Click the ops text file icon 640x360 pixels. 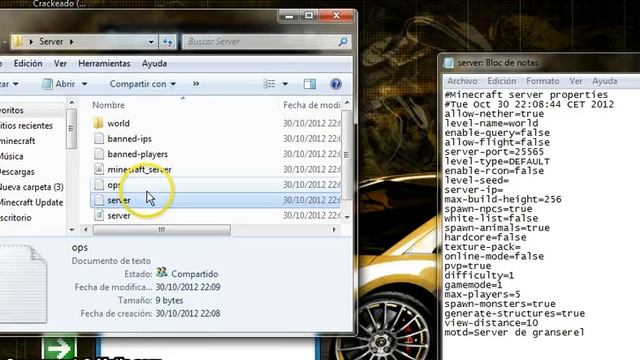click(99, 184)
